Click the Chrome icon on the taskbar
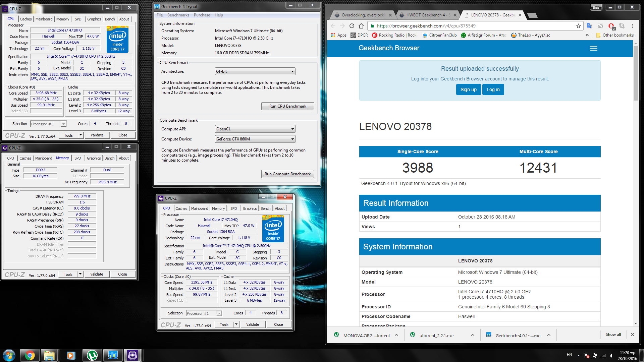 pos(30,355)
